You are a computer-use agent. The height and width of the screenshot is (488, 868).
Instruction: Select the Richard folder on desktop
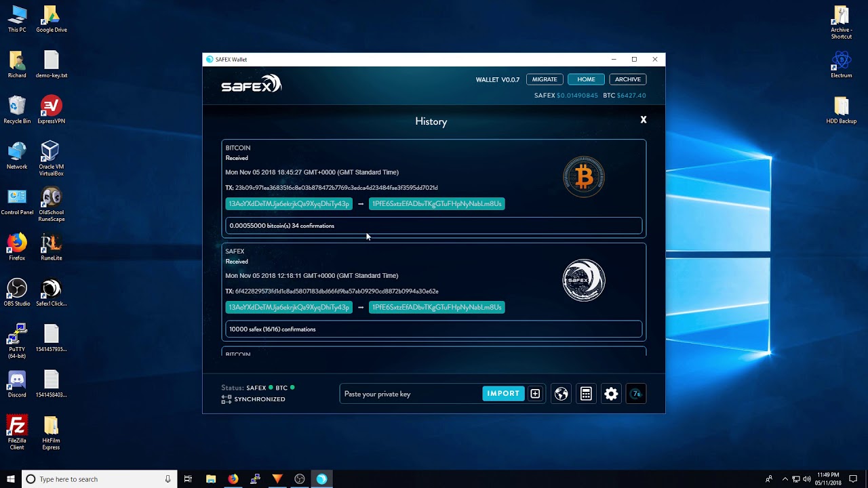pyautogui.click(x=17, y=64)
